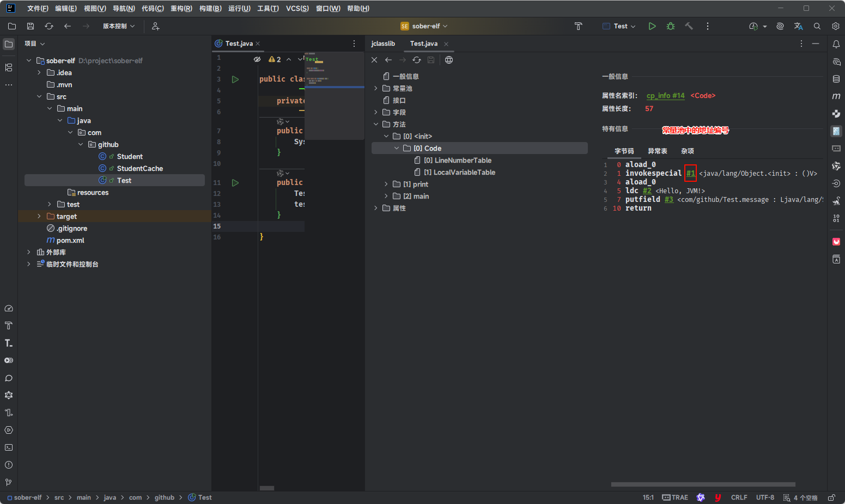The image size is (845, 504).
Task: Run the Test configuration with green play icon
Action: [x=652, y=26]
